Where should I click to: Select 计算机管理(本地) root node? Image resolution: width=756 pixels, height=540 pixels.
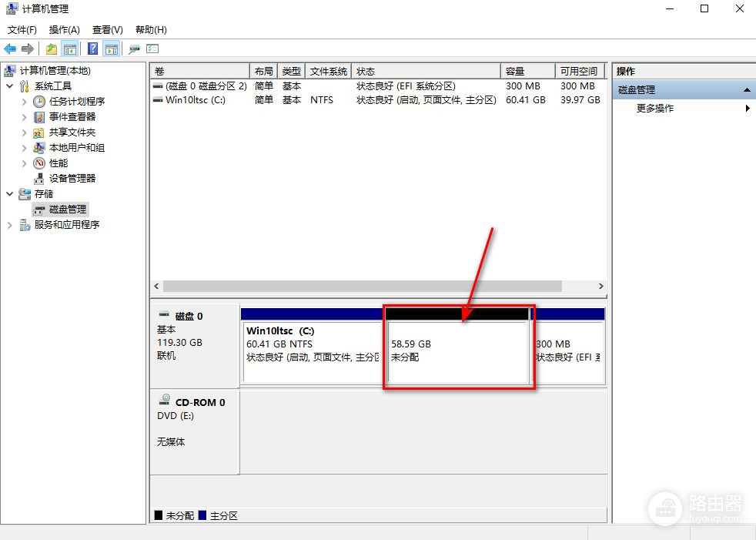(55, 70)
